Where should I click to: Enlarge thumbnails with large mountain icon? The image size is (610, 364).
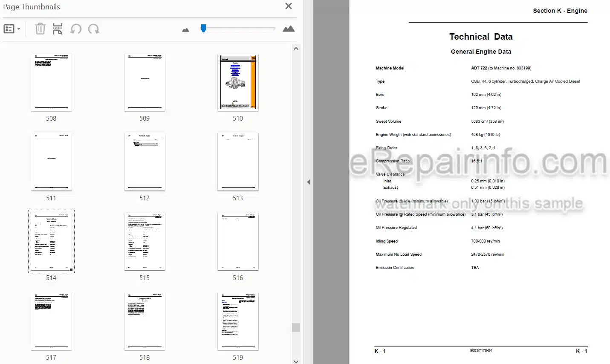[x=289, y=29]
